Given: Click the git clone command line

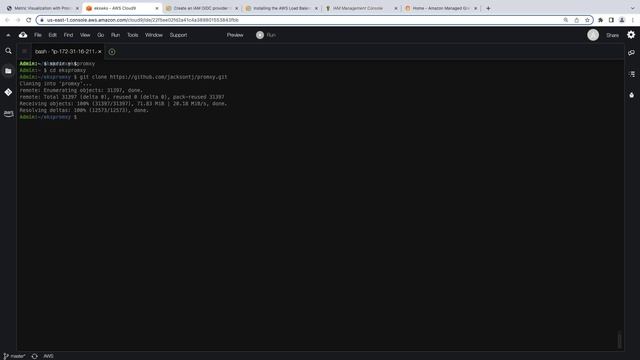Looking at the screenshot, I should point(123,77).
